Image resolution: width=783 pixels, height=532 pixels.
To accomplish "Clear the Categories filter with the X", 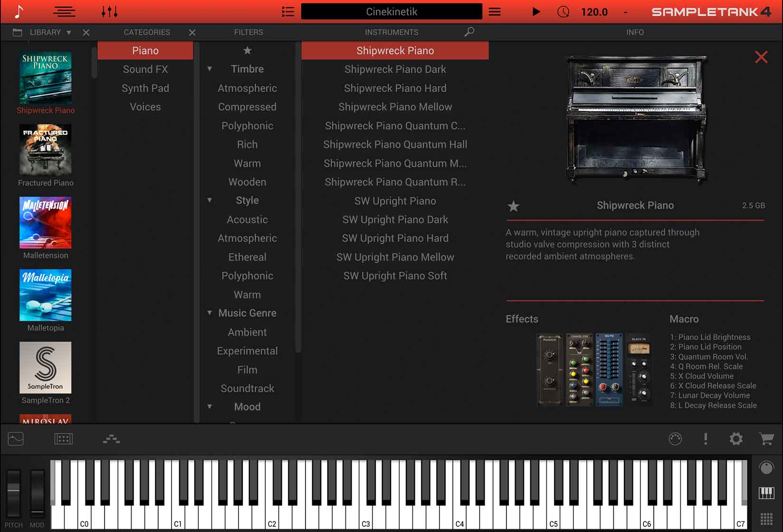I will click(192, 32).
